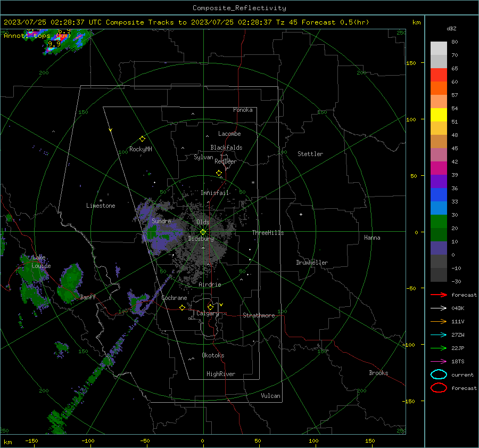This screenshot has height=448, width=479.
Task: Click the 9.9 storm top label
Action: [54, 44]
